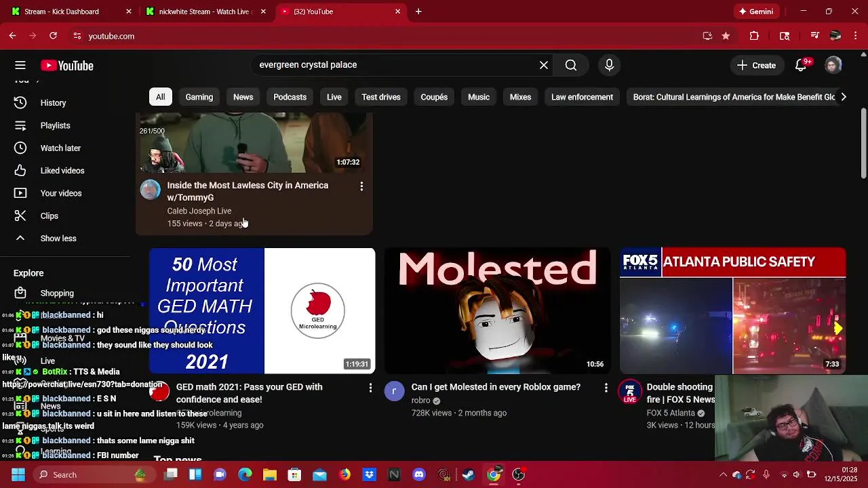Show hidden system tray icons
Screen dimensions: 868x488
tap(723, 474)
